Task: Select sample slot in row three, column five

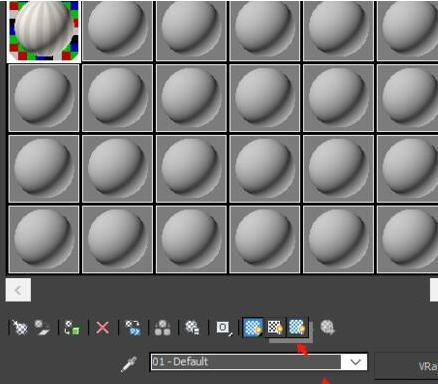Action: 338,169
